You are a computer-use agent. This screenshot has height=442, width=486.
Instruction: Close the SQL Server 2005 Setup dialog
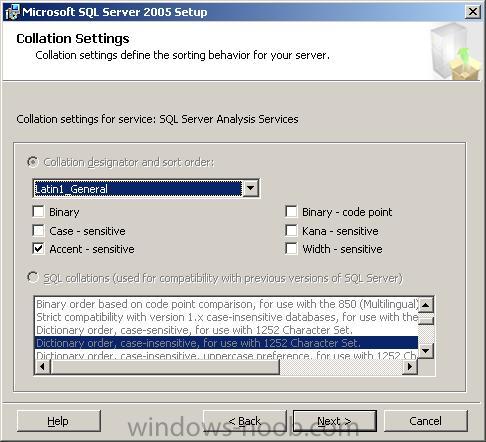(473, 12)
